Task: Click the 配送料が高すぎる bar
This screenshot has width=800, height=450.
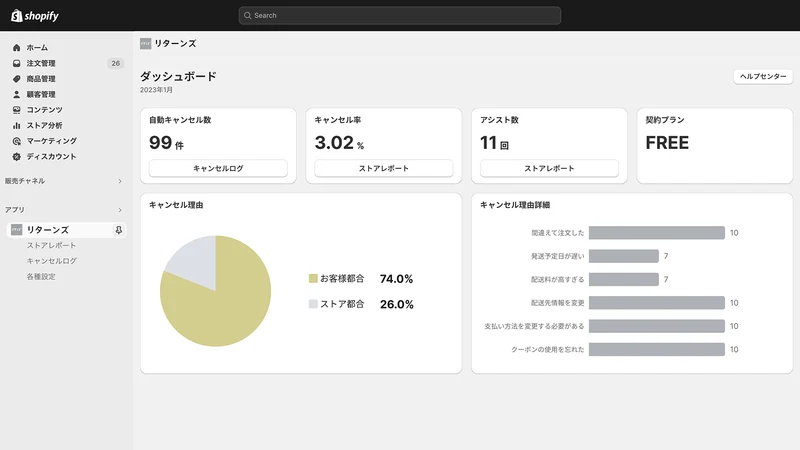Action: point(623,280)
